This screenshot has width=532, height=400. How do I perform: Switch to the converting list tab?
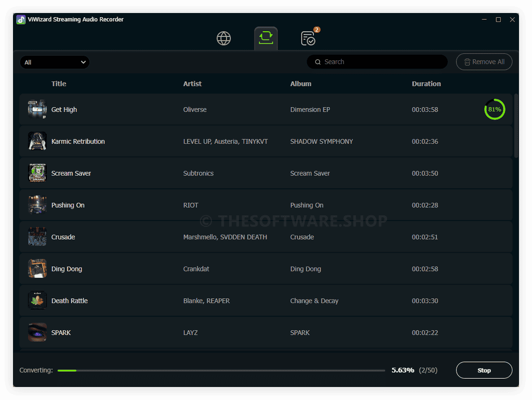coord(265,38)
